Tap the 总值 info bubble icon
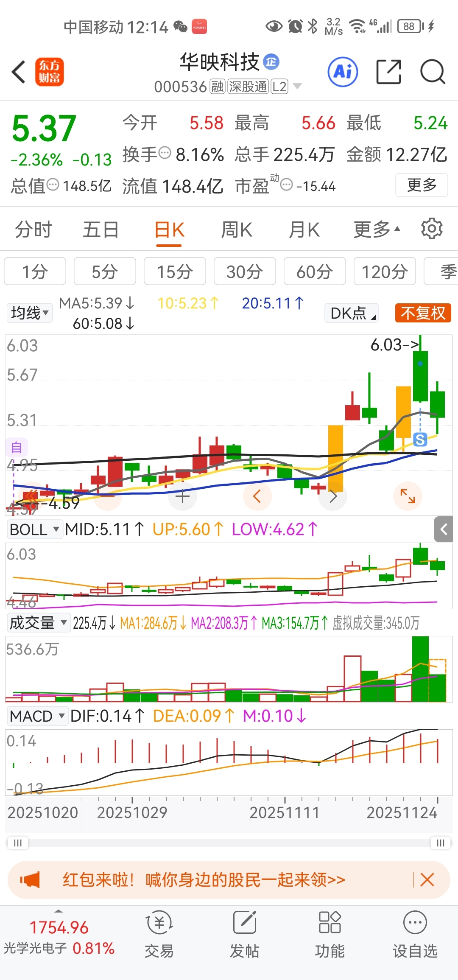458x980 pixels. [53, 185]
